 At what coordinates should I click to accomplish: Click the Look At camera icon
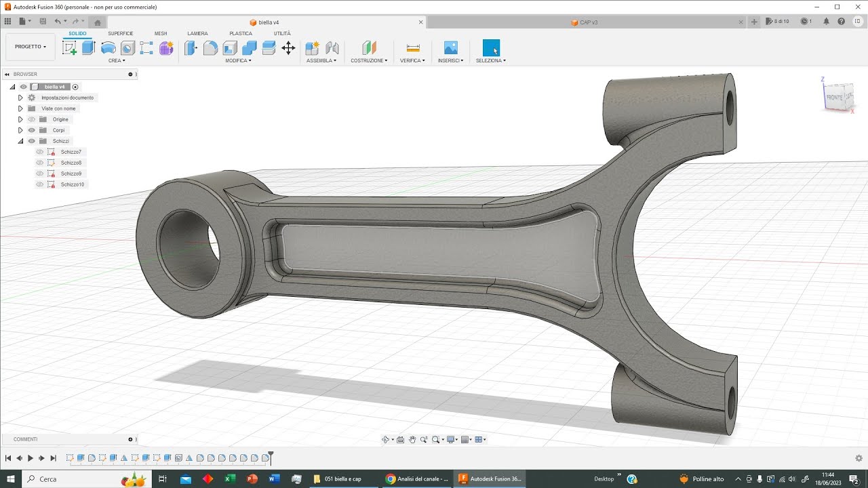point(400,440)
